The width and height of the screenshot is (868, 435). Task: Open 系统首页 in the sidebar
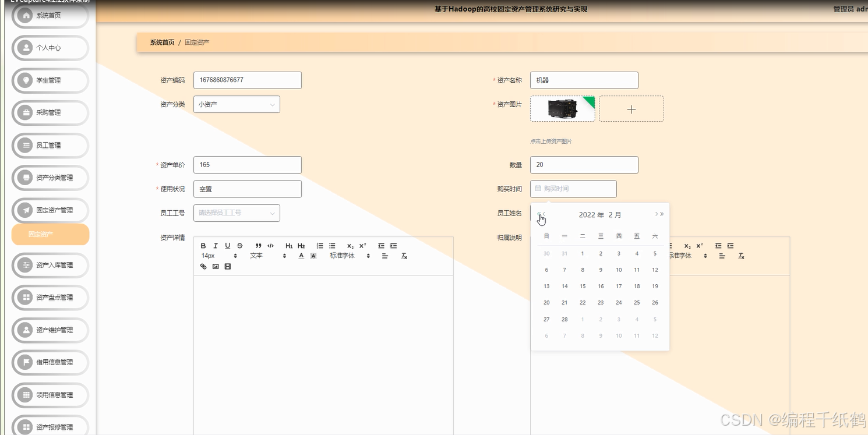(x=50, y=16)
